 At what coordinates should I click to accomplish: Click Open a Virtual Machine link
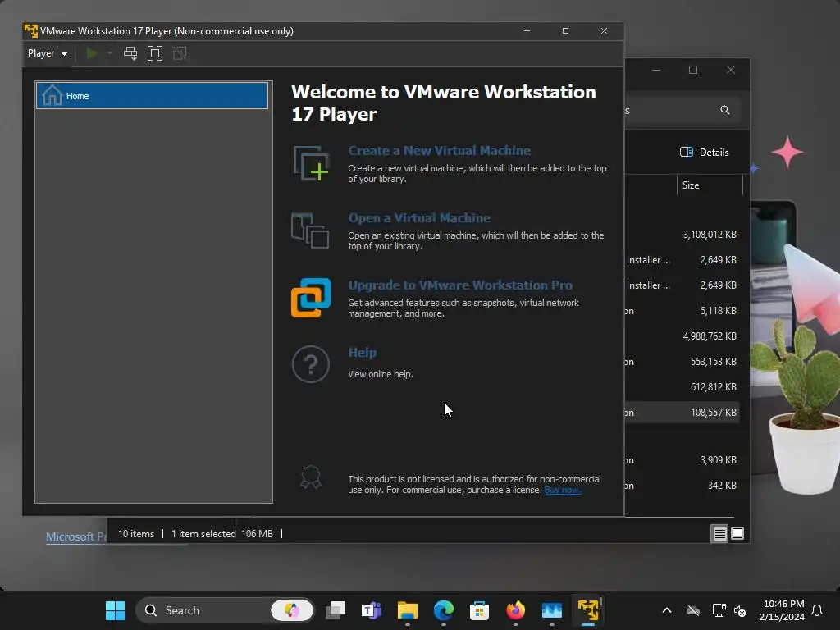click(419, 218)
